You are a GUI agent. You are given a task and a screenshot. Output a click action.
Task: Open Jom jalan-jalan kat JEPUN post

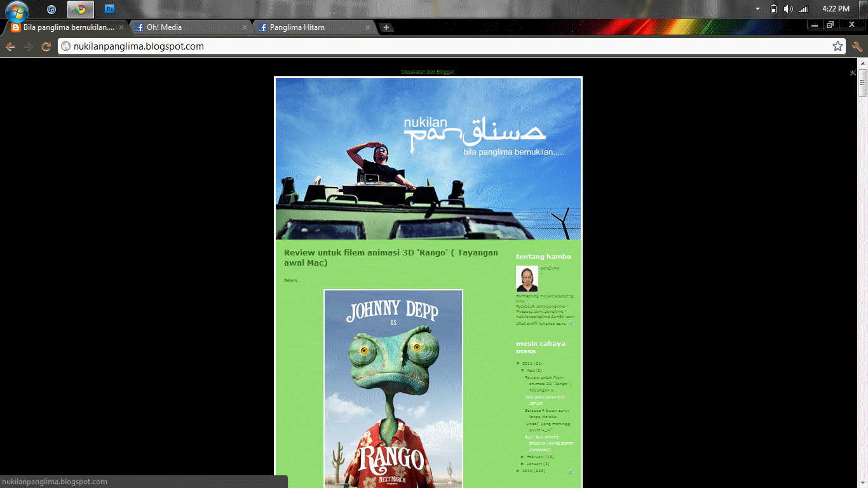(x=545, y=400)
